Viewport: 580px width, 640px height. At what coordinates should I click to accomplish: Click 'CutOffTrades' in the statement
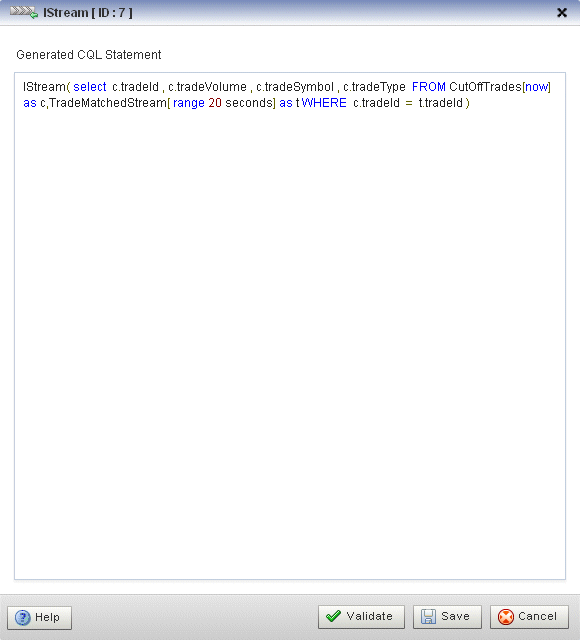[x=485, y=87]
